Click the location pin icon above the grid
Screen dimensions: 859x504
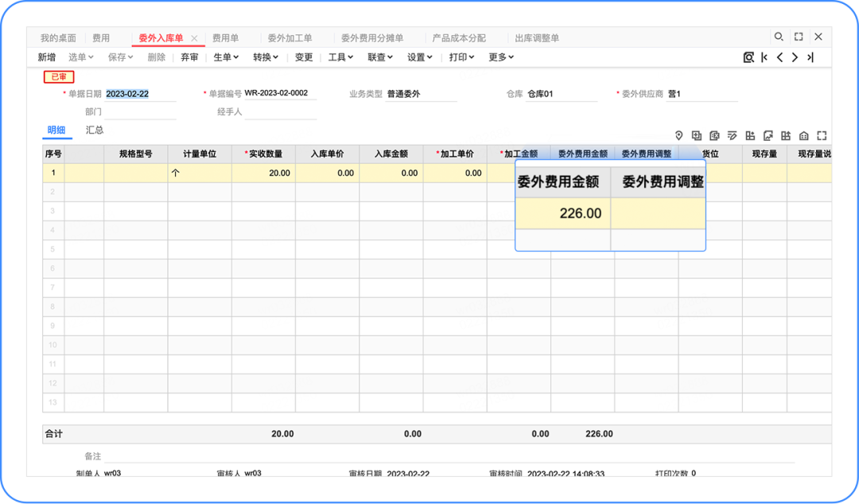(x=678, y=135)
